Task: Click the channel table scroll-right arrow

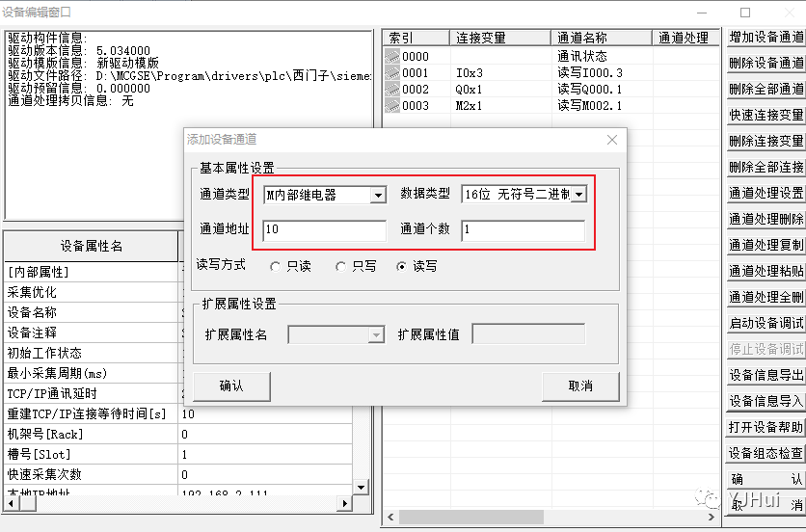Action: pos(712,518)
